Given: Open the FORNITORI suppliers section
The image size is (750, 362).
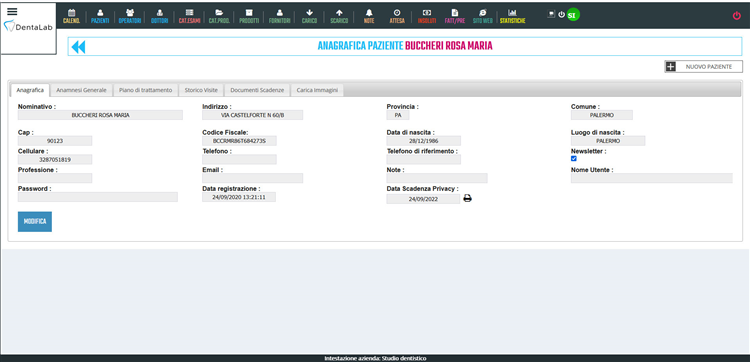Looking at the screenshot, I should (x=280, y=16).
